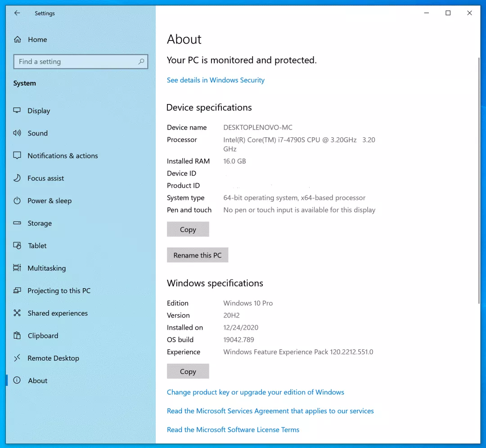This screenshot has width=486, height=448.
Task: Copy the device specifications
Action: coord(188,229)
